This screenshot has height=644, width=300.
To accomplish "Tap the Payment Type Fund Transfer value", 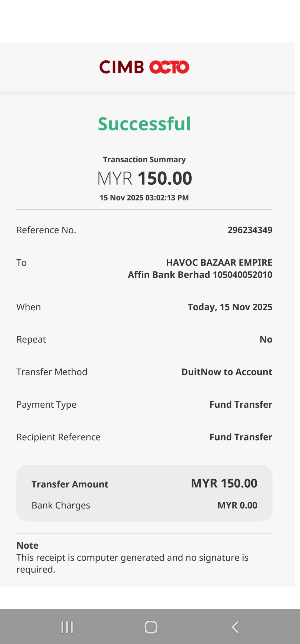I will pos(241,405).
